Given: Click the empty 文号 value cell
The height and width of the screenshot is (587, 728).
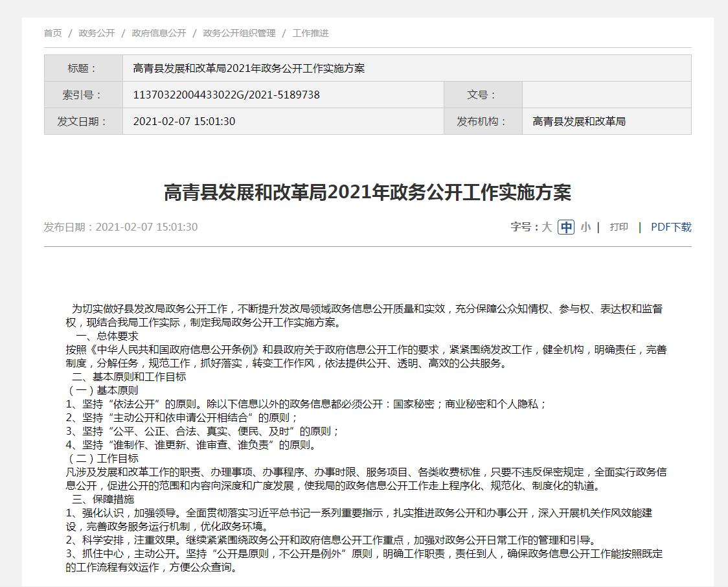Looking at the screenshot, I should (606, 95).
